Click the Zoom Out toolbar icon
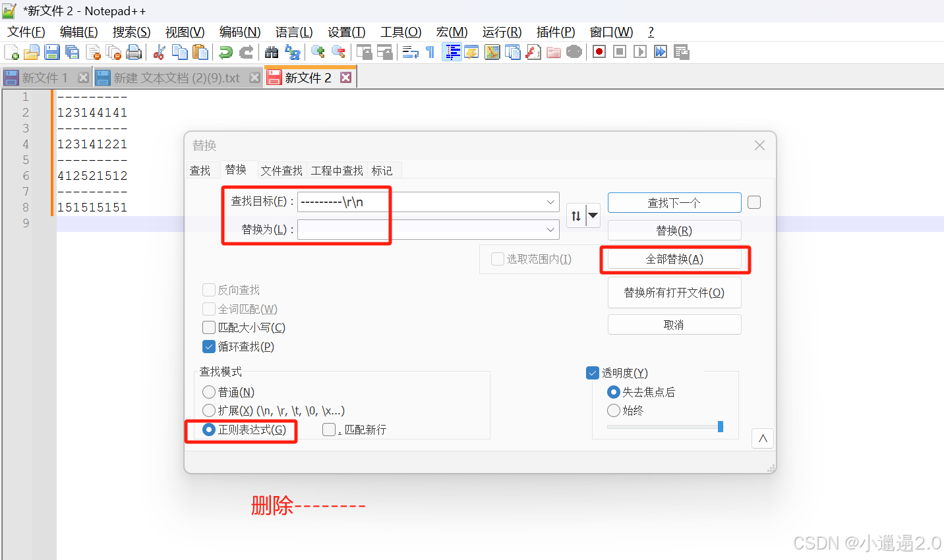Screen dimensions: 944x560 tap(338, 52)
